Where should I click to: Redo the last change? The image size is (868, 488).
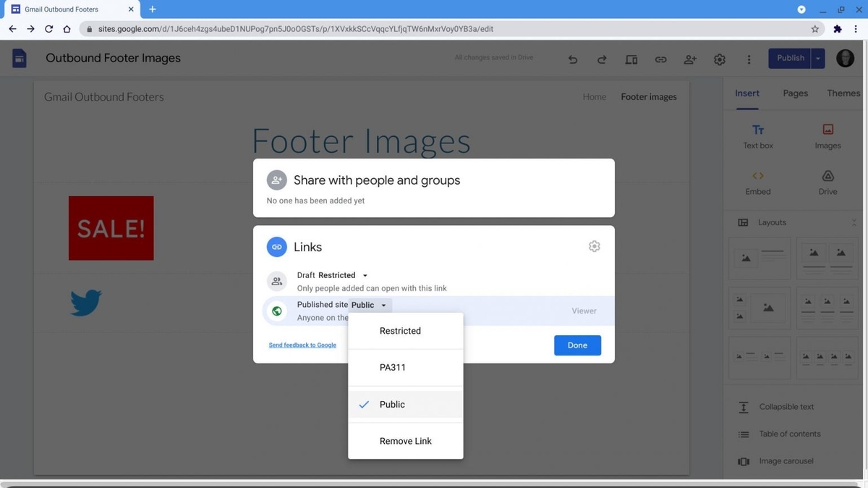[x=602, y=59]
